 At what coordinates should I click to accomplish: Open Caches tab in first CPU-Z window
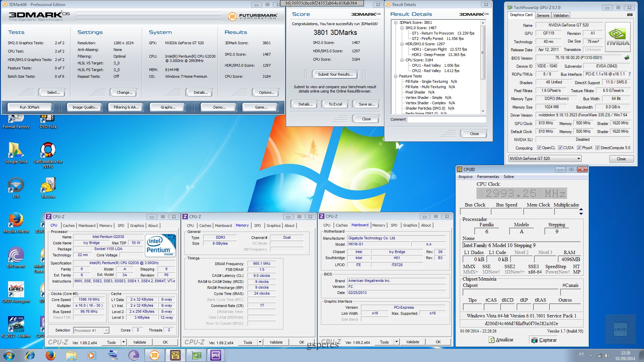(68, 226)
